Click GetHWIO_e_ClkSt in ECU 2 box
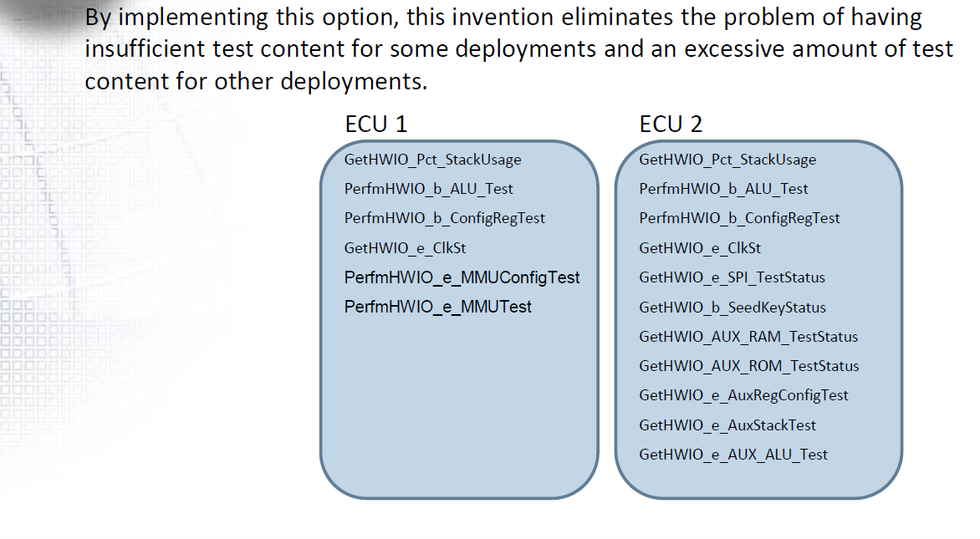 pyautogui.click(x=699, y=248)
